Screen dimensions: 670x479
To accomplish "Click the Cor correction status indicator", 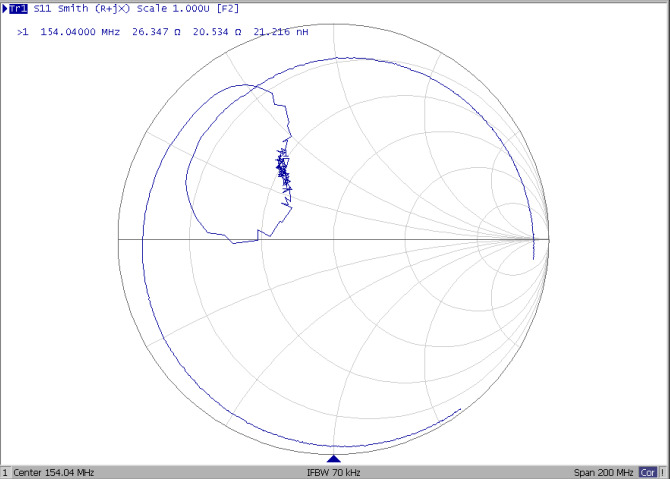I will 648,472.
